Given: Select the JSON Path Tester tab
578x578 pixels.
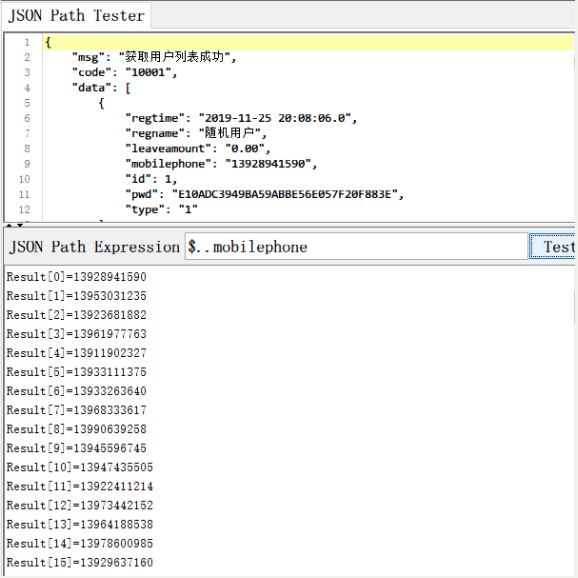Looking at the screenshot, I should pos(76,15).
